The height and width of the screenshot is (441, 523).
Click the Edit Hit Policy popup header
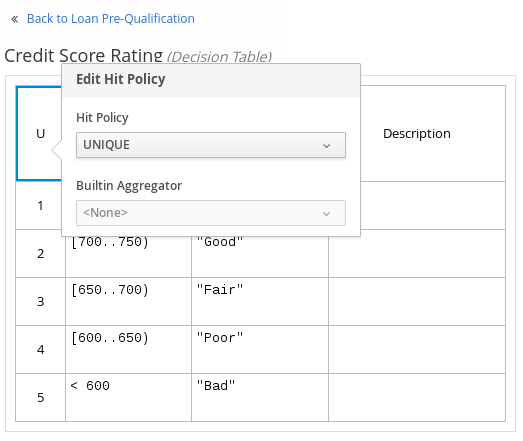(211, 80)
